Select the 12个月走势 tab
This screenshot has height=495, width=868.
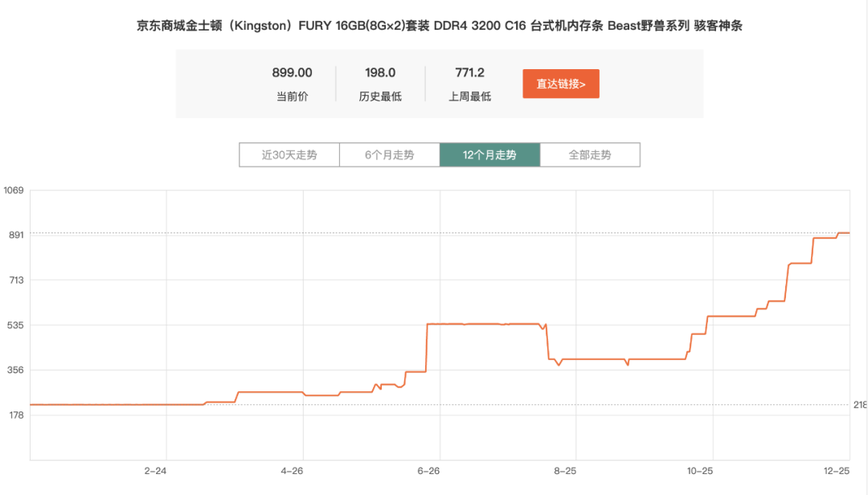tap(489, 154)
